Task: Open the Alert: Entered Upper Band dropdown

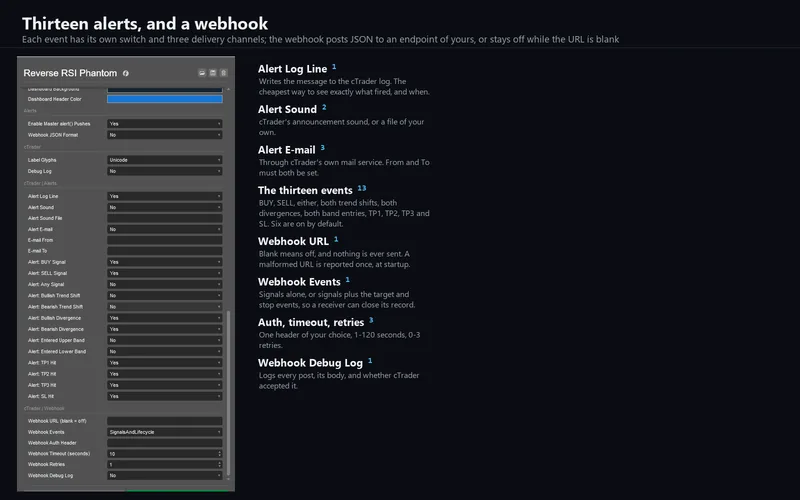Action: pos(165,340)
